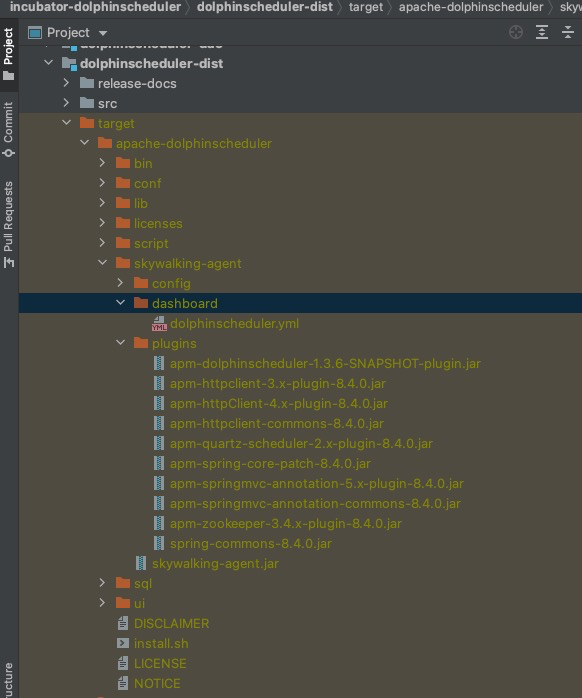Select apm-httpclient-commons-8.4.0.jar
The image size is (582, 698).
277,424
